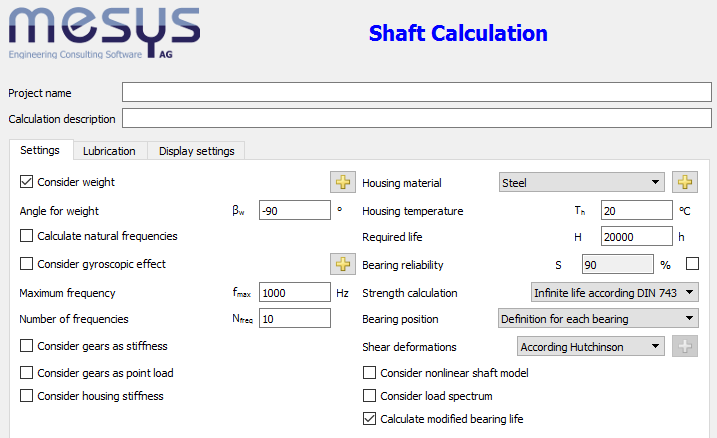Viewport: 717px width, 438px height.
Task: Toggle Calculate modified bearing life checkbox
Action: (x=370, y=419)
